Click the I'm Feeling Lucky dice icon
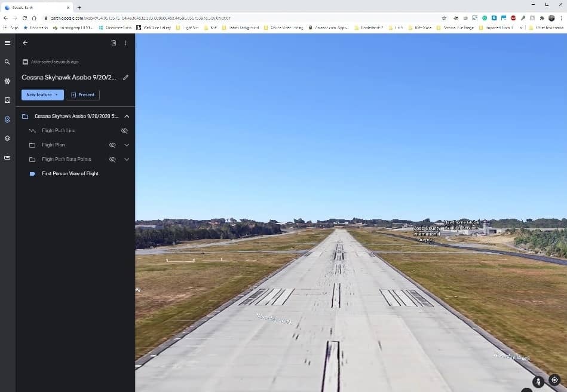The image size is (567, 392). pos(7,100)
